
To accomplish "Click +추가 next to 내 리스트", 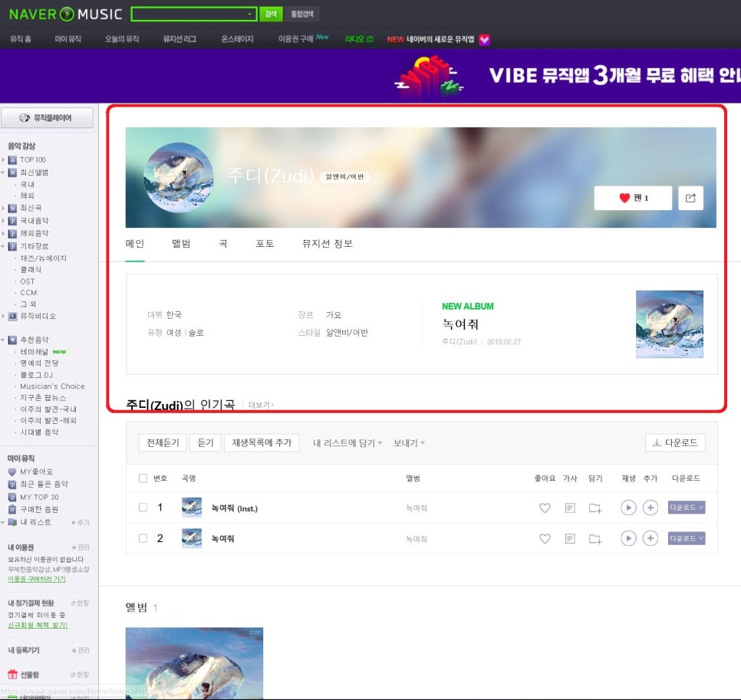I will tap(80, 522).
